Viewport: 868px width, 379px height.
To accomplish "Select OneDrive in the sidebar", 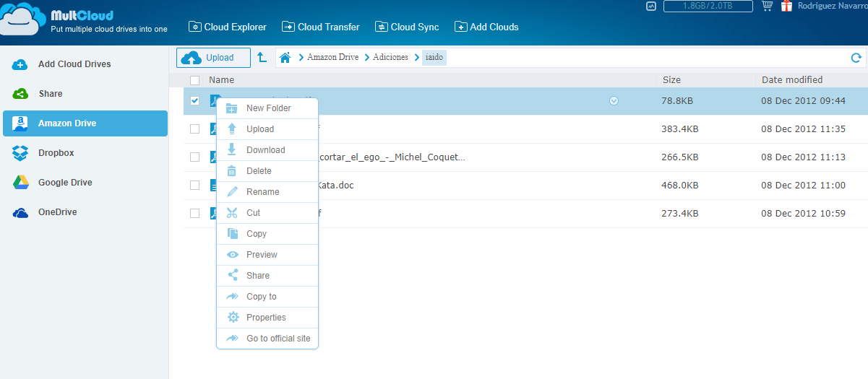I will [x=85, y=212].
